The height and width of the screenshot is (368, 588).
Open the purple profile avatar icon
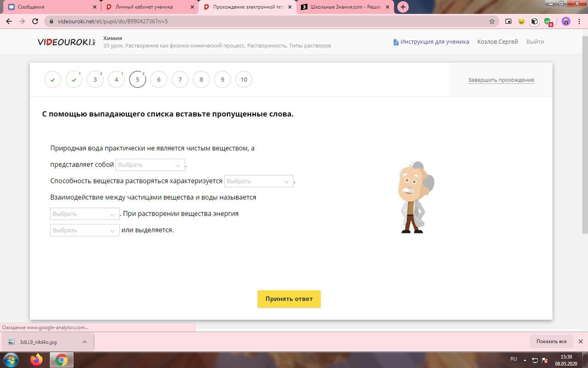[x=565, y=21]
